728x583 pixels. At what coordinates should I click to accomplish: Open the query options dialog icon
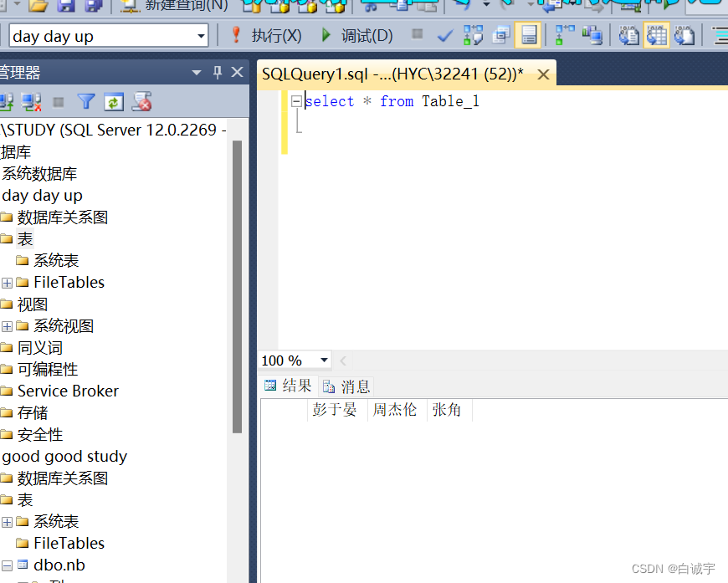[501, 35]
